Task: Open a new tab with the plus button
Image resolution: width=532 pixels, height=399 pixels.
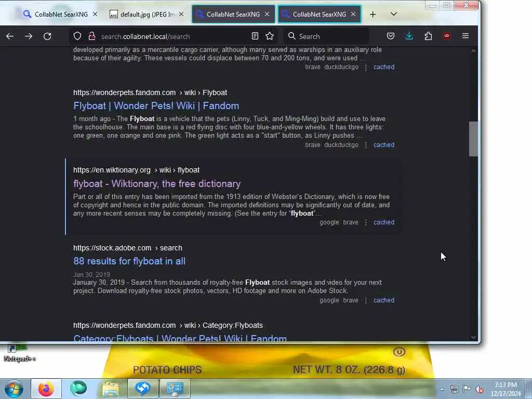Action: tap(373, 14)
